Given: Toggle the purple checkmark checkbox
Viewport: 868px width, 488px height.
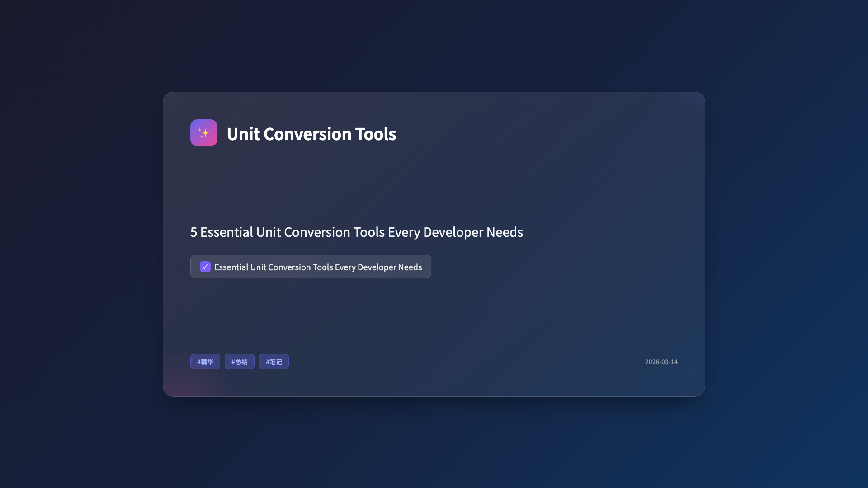Looking at the screenshot, I should pyautogui.click(x=205, y=267).
